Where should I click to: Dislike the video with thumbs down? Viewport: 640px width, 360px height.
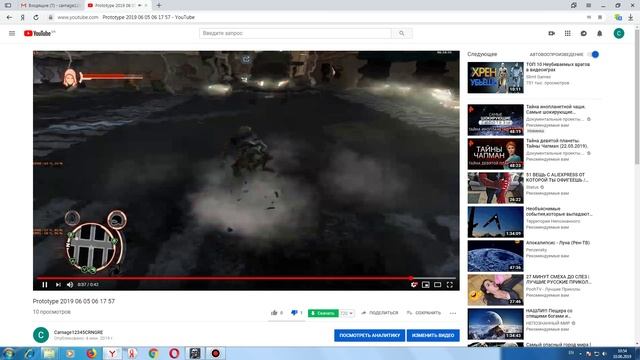pyautogui.click(x=294, y=313)
